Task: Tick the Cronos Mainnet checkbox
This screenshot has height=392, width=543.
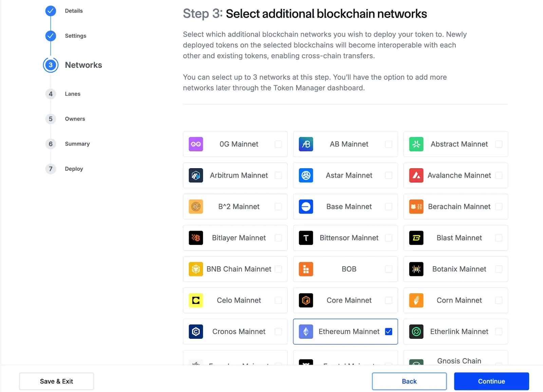Action: pyautogui.click(x=278, y=331)
